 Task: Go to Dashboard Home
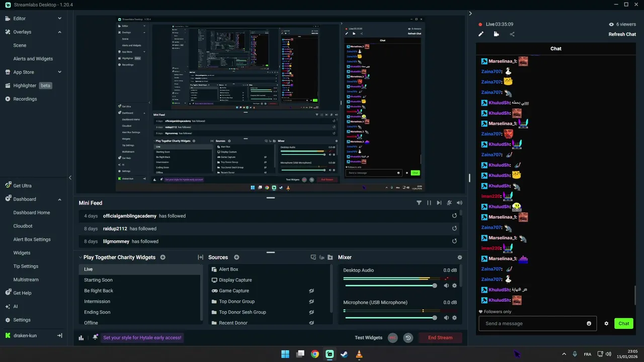click(32, 213)
